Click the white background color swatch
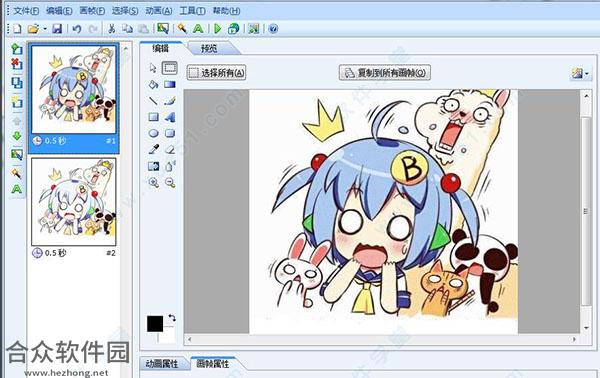This screenshot has height=378, width=600. coord(167,335)
